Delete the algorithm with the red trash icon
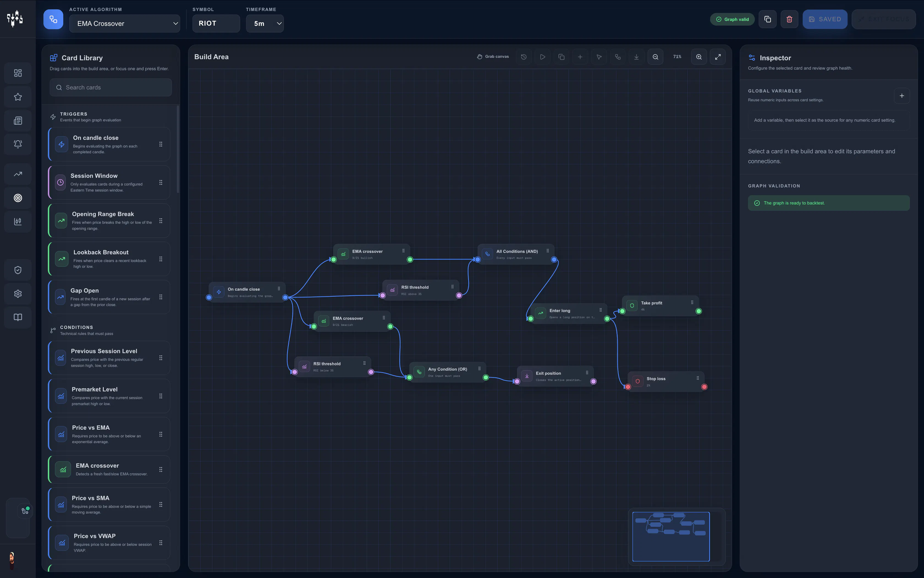Viewport: 924px width, 578px height. tap(789, 20)
